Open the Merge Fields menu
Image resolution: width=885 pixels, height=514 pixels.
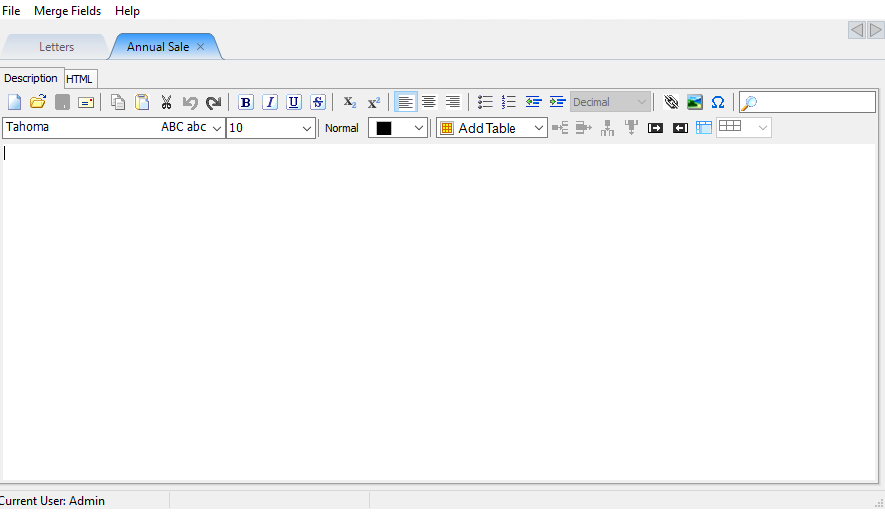pos(67,11)
